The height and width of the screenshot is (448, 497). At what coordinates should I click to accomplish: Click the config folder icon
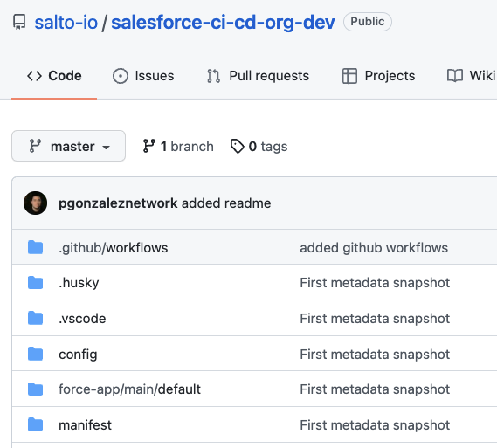(35, 355)
